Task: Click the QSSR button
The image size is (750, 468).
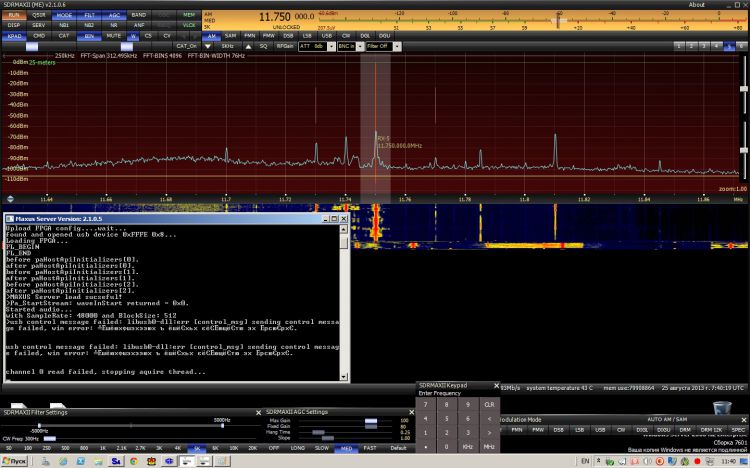Action: coord(39,15)
